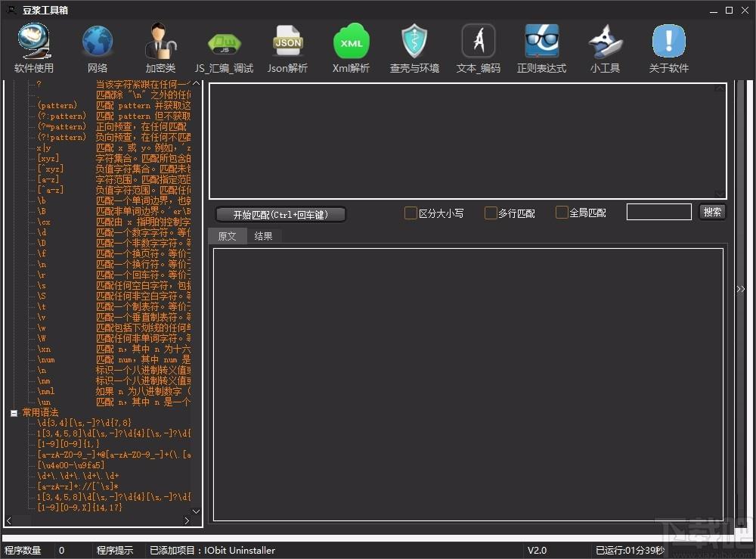756x559 pixels.
Task: Enable the 区分大小写 checkbox
Action: pyautogui.click(x=411, y=213)
